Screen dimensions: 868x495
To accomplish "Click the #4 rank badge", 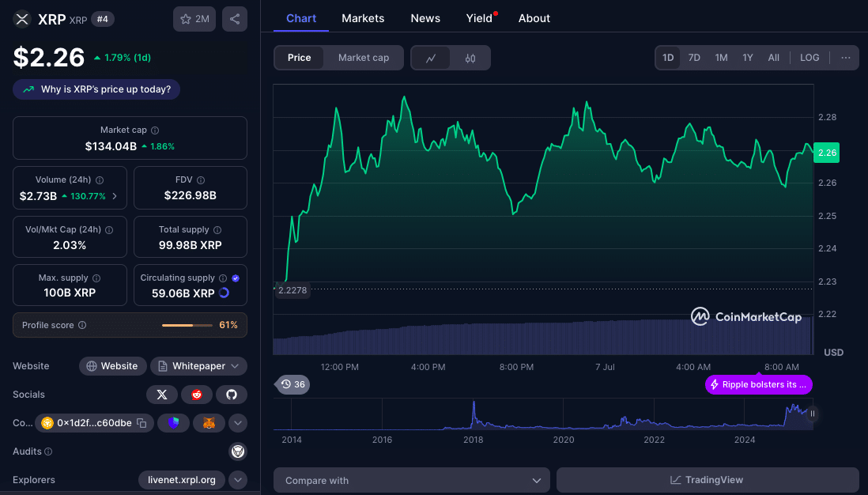I will point(103,19).
